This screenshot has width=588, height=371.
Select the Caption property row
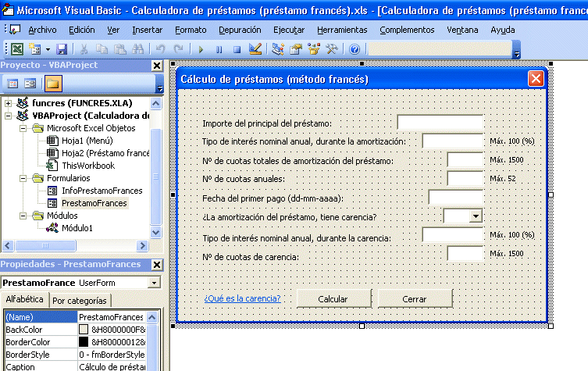coord(76,366)
